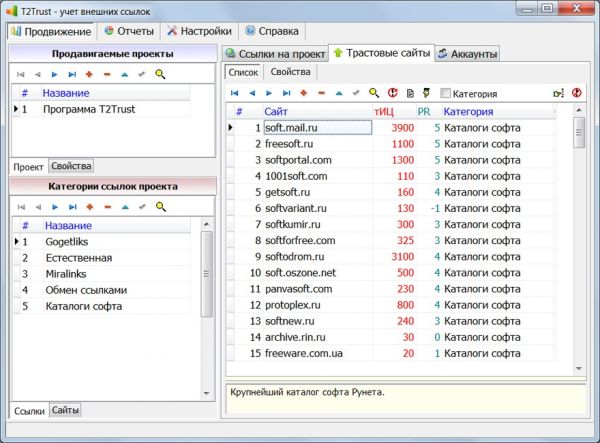The width and height of the screenshot is (600, 443).
Task: Jump to the first record in the trusted sites list
Action: tap(234, 93)
